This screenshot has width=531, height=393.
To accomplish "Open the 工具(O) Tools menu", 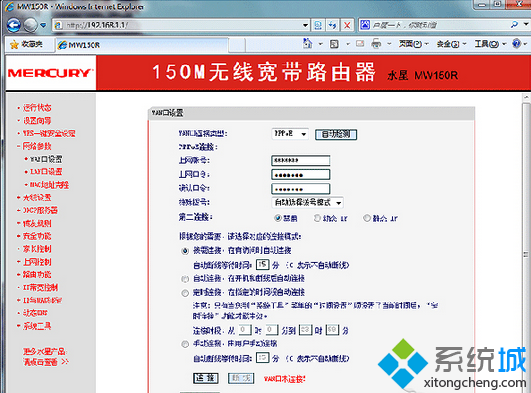I will click(x=490, y=44).
